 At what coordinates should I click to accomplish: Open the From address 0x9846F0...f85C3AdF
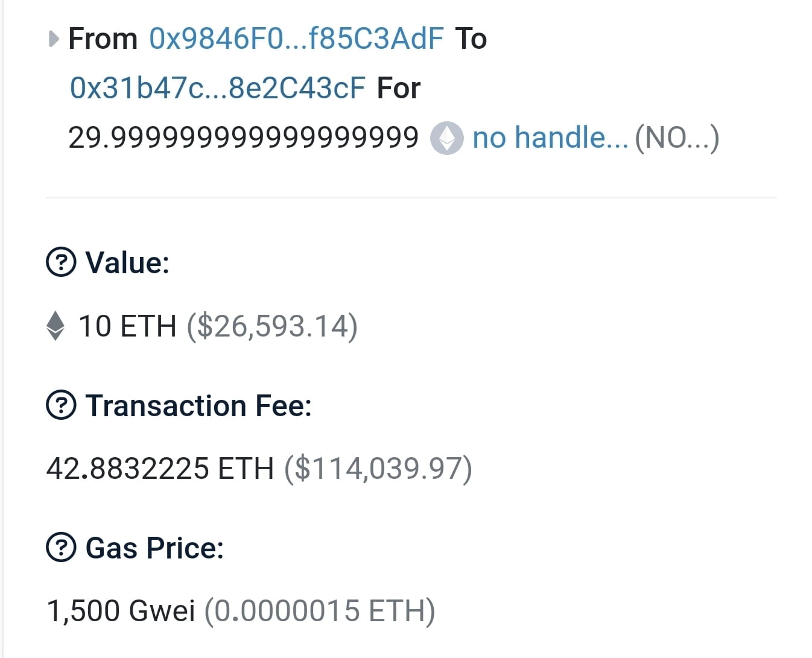296,38
